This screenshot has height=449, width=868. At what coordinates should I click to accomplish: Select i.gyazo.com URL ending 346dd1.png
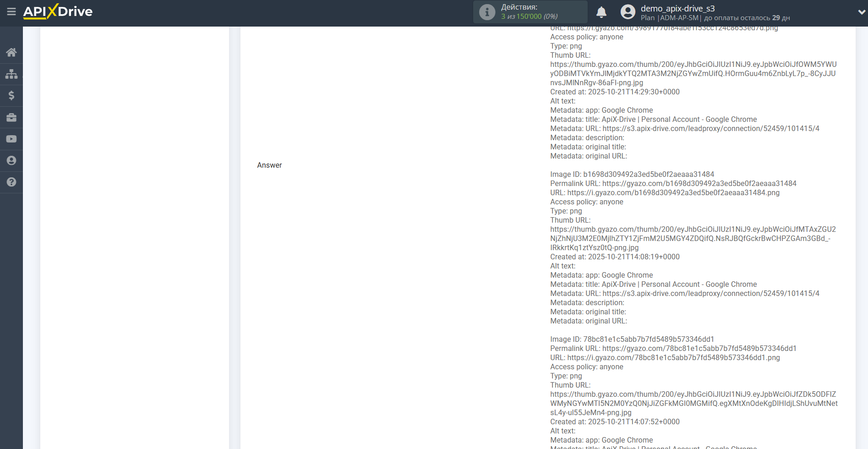(x=665, y=357)
